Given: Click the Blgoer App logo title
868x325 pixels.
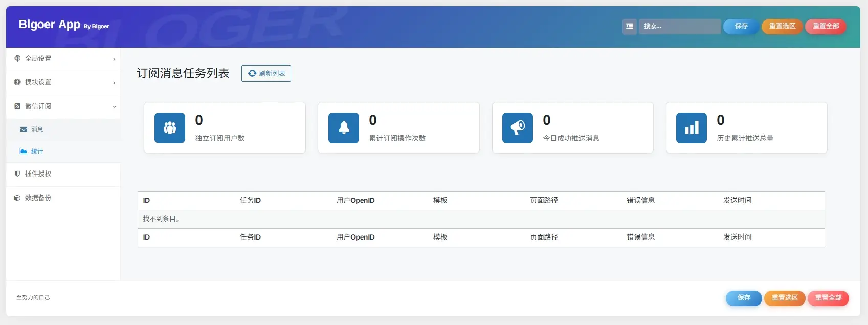Looking at the screenshot, I should coord(50,25).
